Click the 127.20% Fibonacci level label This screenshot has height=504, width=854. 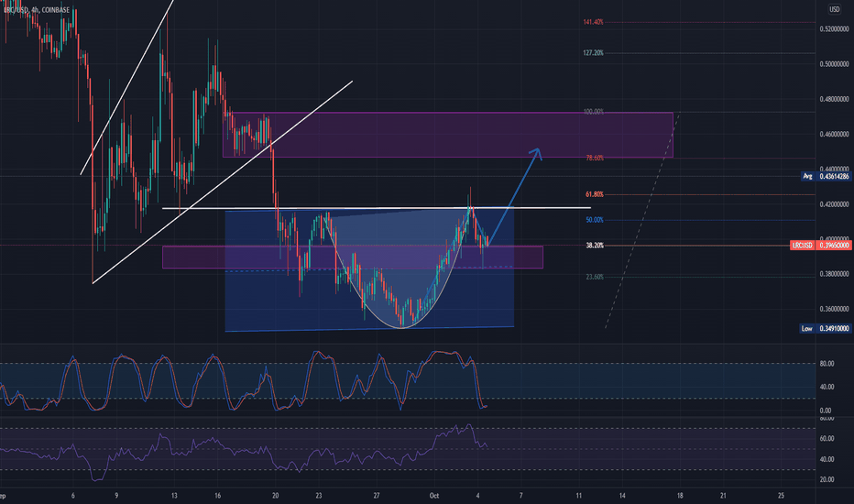(593, 53)
